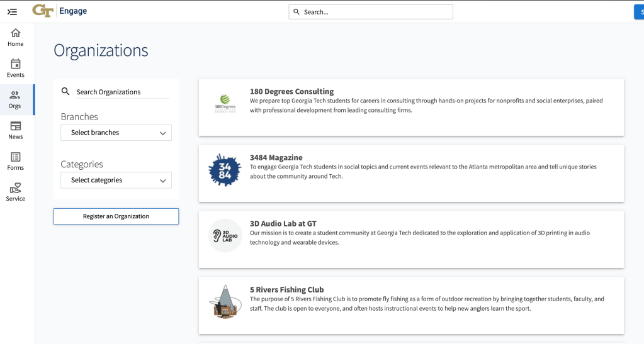Click the 3D Audio Lab description text

pyautogui.click(x=420, y=238)
